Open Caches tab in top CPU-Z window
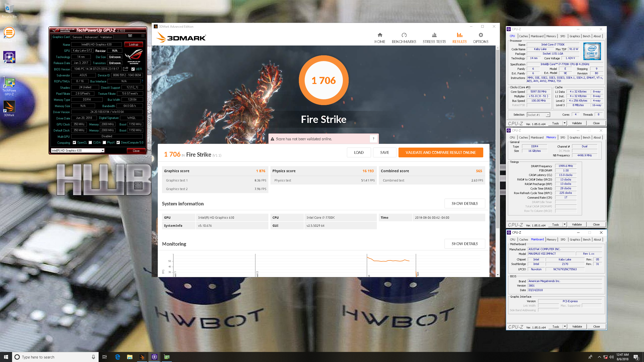 tap(523, 36)
